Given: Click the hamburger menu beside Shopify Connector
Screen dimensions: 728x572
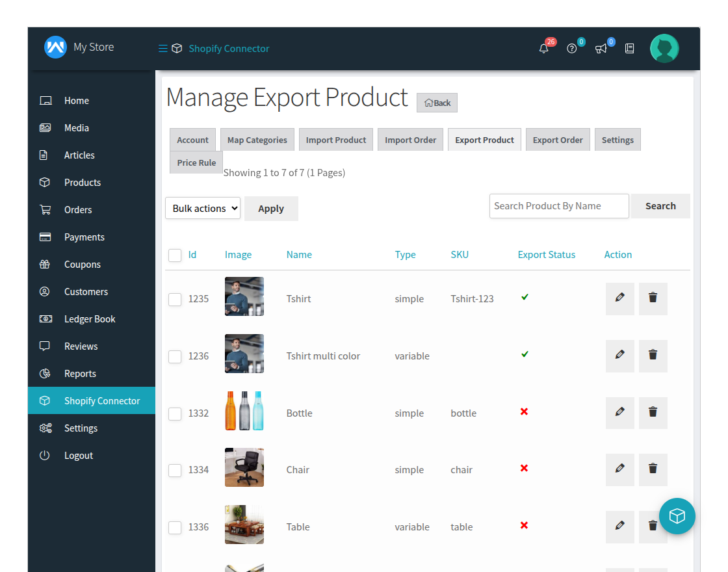Looking at the screenshot, I should (x=162, y=48).
